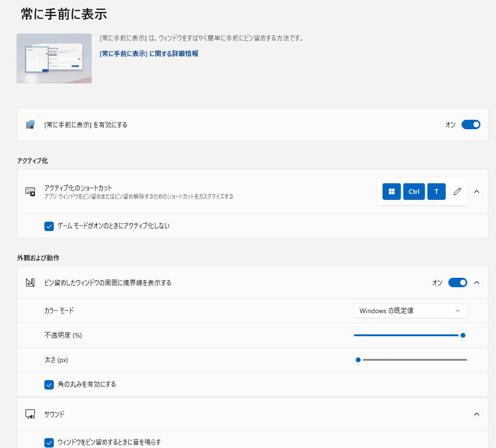Turn off [常に手前に表示] を有効にする toggle
The image size is (496, 448).
[x=471, y=124]
